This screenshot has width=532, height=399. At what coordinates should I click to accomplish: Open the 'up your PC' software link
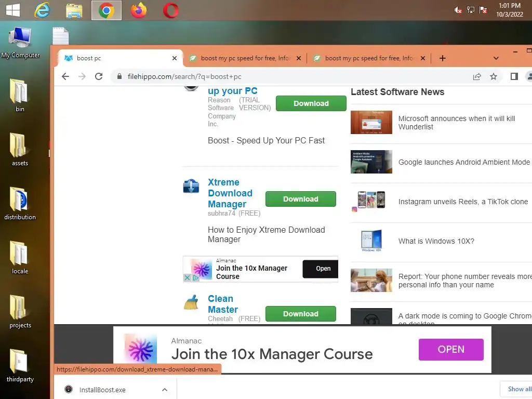(x=232, y=91)
